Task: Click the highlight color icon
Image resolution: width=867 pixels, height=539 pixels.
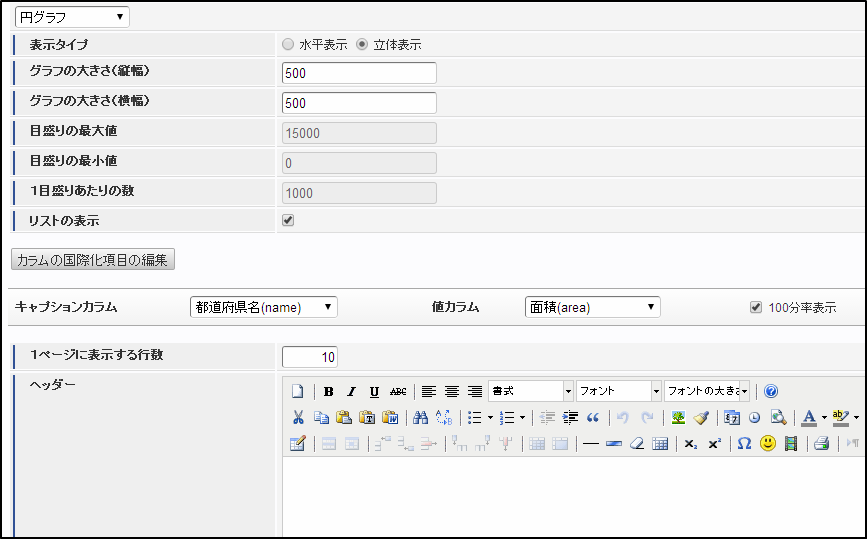Action: click(840, 417)
